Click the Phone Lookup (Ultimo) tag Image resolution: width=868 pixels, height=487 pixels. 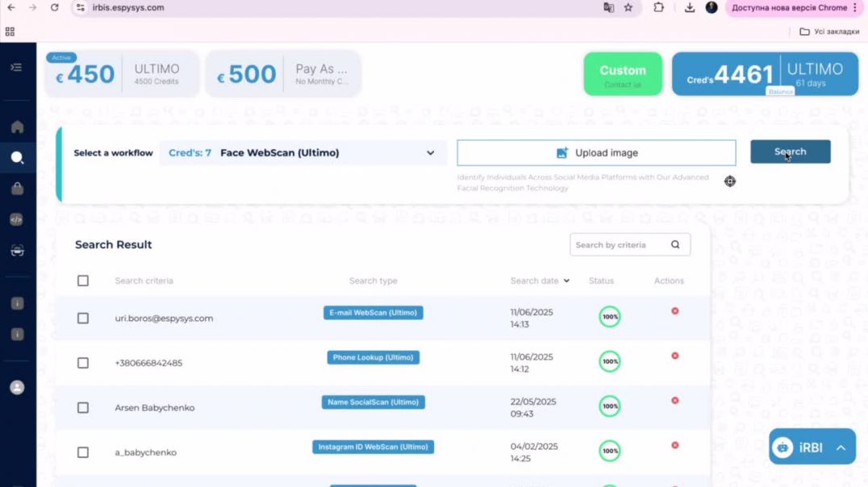click(373, 357)
